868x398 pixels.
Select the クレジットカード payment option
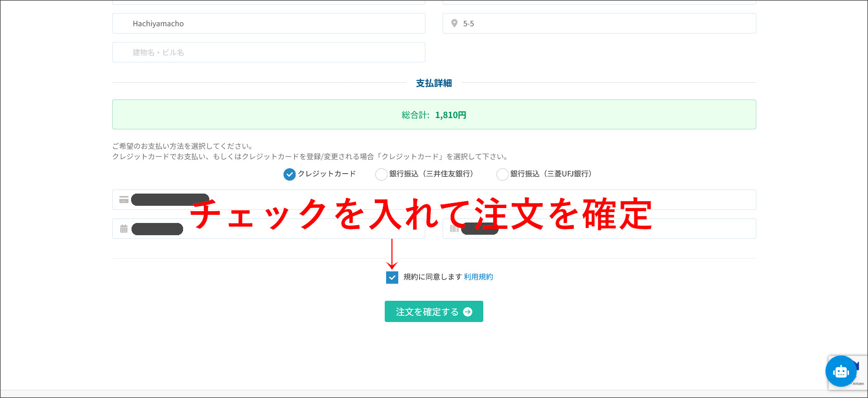(x=289, y=174)
